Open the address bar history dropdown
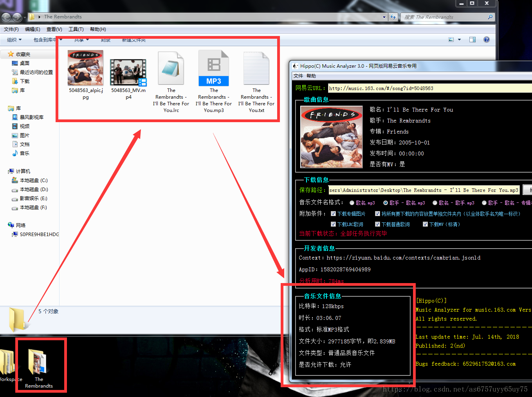The width and height of the screenshot is (532, 397). [384, 17]
